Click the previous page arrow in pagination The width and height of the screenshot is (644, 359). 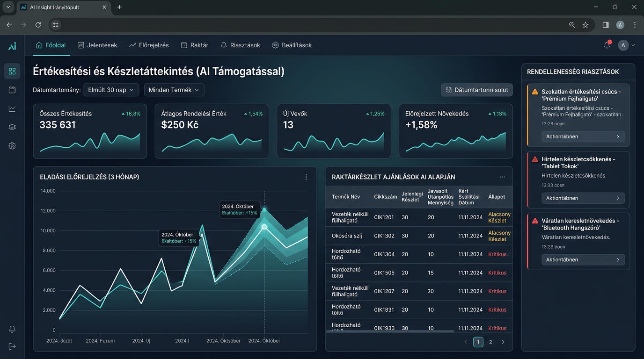click(466, 342)
